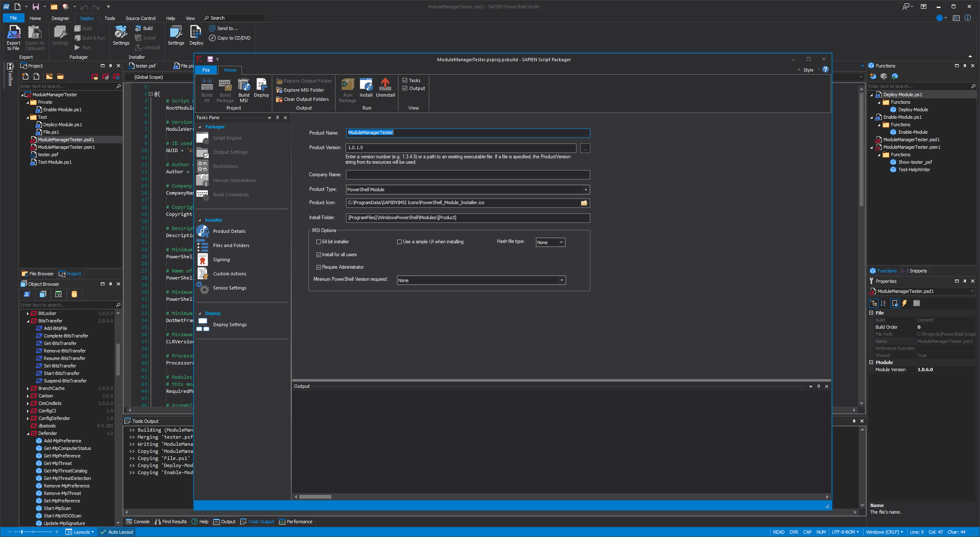This screenshot has width=980, height=537.
Task: Open File tab in Script Packager
Action: (206, 70)
